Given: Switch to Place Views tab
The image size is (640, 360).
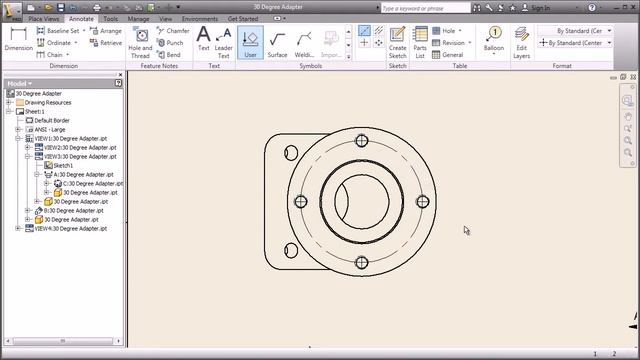Looking at the screenshot, I should tap(44, 19).
